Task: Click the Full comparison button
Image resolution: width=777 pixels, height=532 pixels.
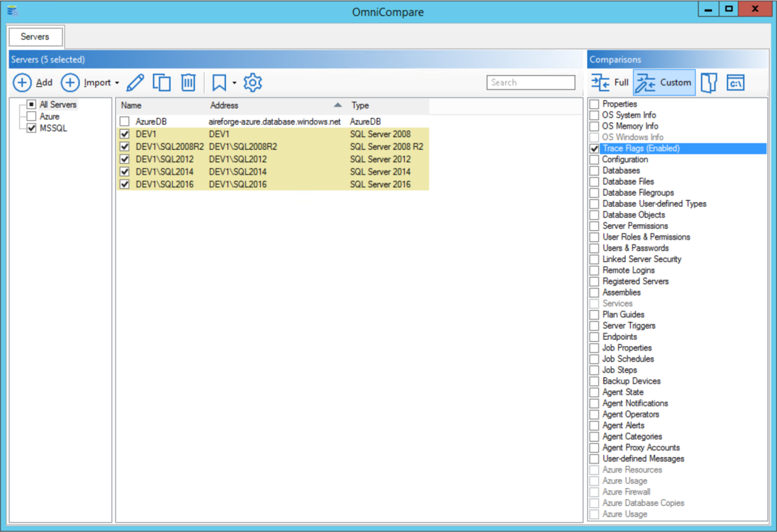Action: (x=608, y=82)
